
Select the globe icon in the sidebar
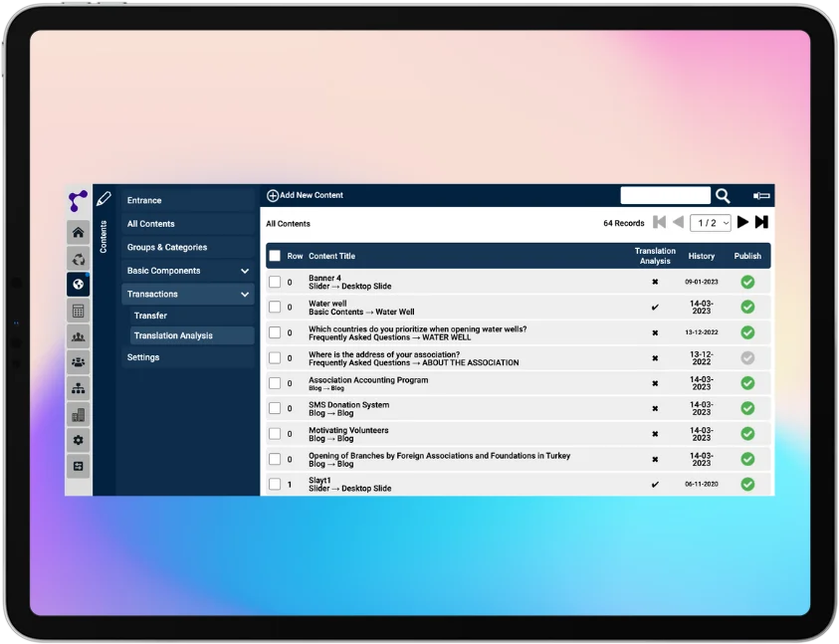(x=79, y=285)
